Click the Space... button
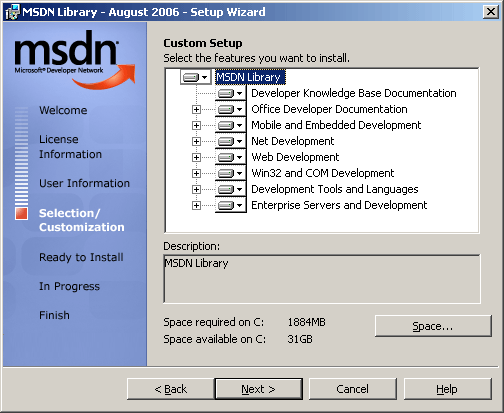The height and width of the screenshot is (413, 504). click(433, 326)
